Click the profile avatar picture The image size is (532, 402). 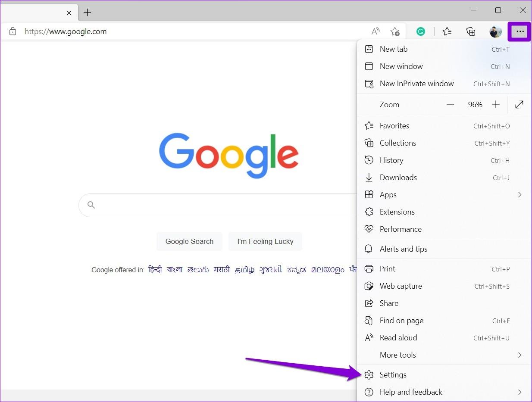pyautogui.click(x=495, y=31)
